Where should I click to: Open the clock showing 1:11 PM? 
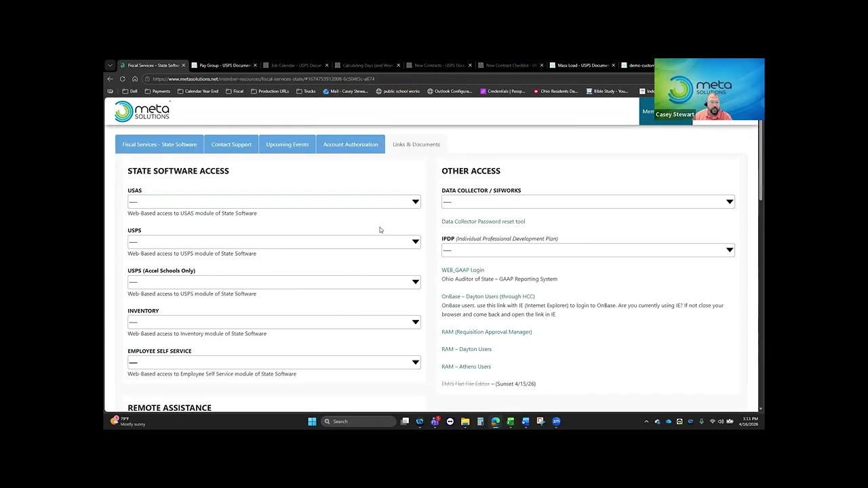[x=750, y=422]
